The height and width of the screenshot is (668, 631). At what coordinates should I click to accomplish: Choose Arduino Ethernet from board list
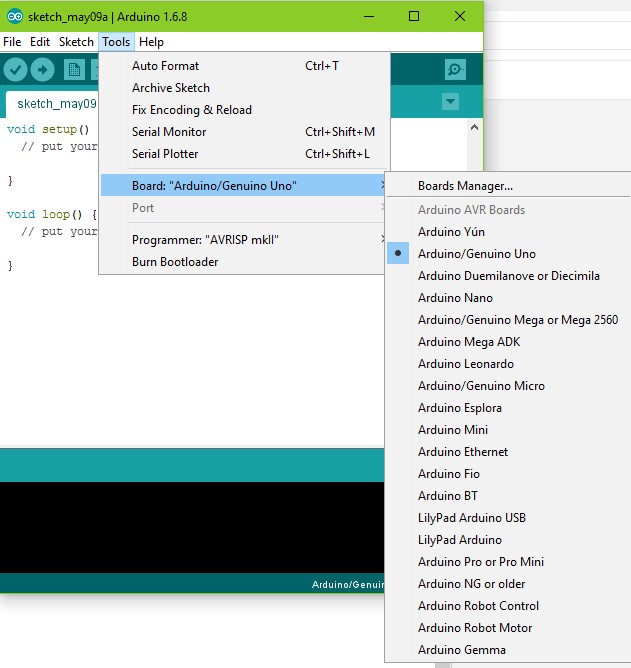pos(508,452)
